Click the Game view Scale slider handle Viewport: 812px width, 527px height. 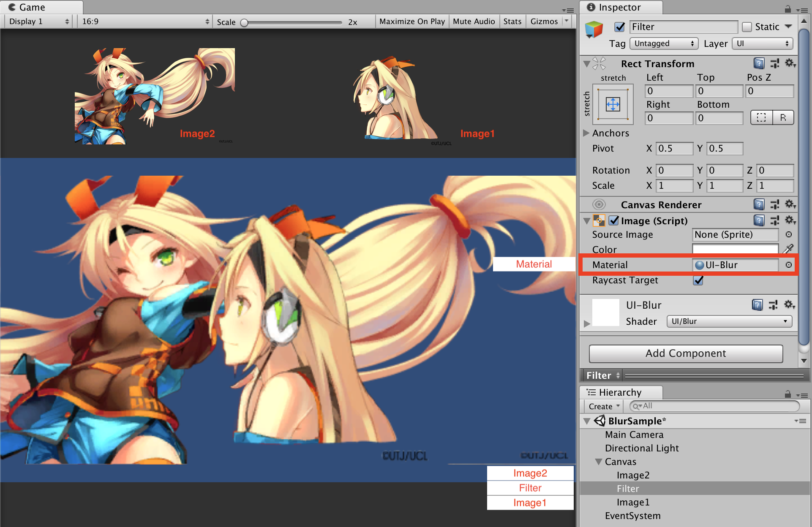[x=244, y=22]
